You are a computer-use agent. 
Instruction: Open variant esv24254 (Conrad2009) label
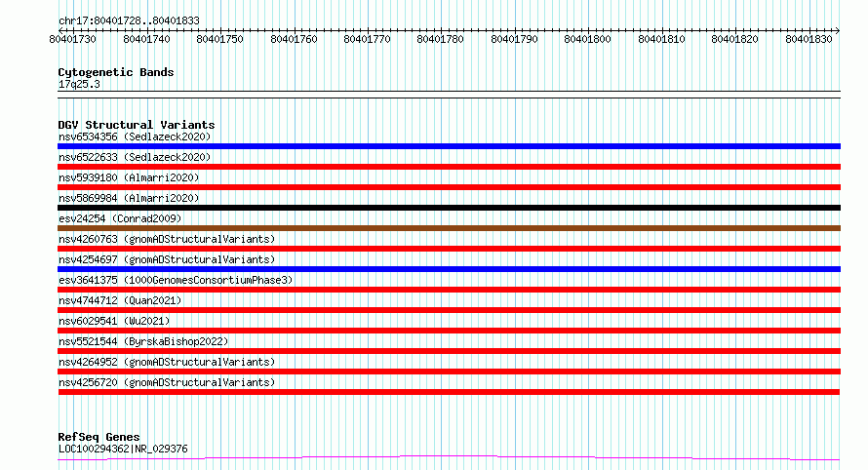pos(120,218)
